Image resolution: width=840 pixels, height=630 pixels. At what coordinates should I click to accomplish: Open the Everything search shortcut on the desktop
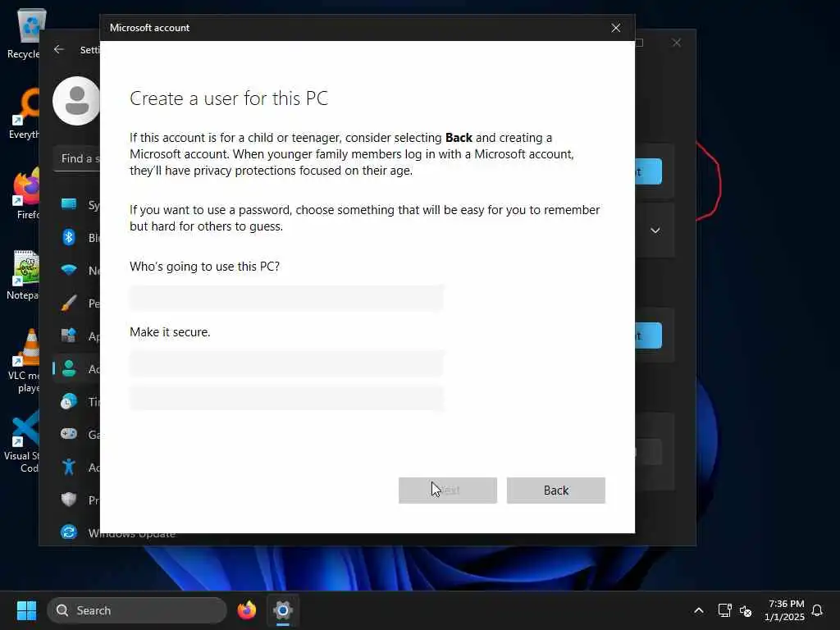[x=24, y=113]
